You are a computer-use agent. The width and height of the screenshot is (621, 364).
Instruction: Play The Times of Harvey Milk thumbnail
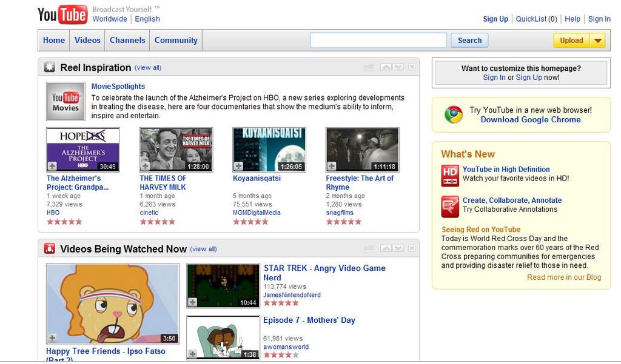click(x=176, y=150)
